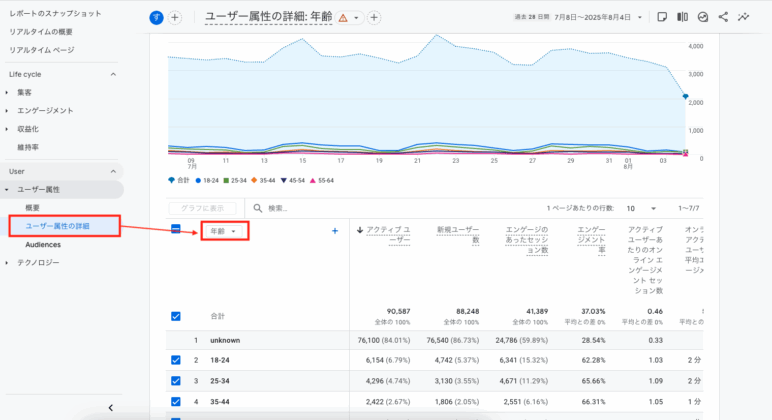Click the warning triangle beside report title
The width and height of the screenshot is (772, 420).
(343, 18)
